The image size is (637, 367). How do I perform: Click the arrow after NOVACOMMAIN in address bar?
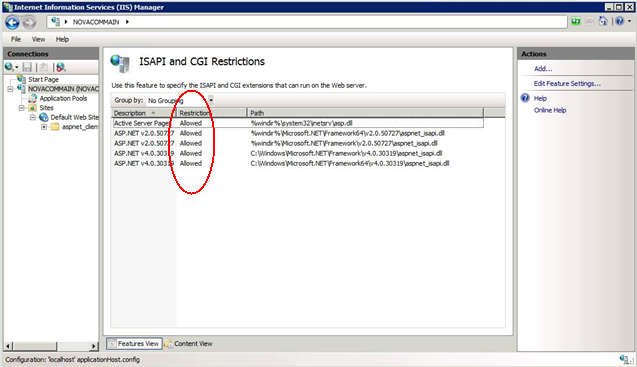pos(127,22)
